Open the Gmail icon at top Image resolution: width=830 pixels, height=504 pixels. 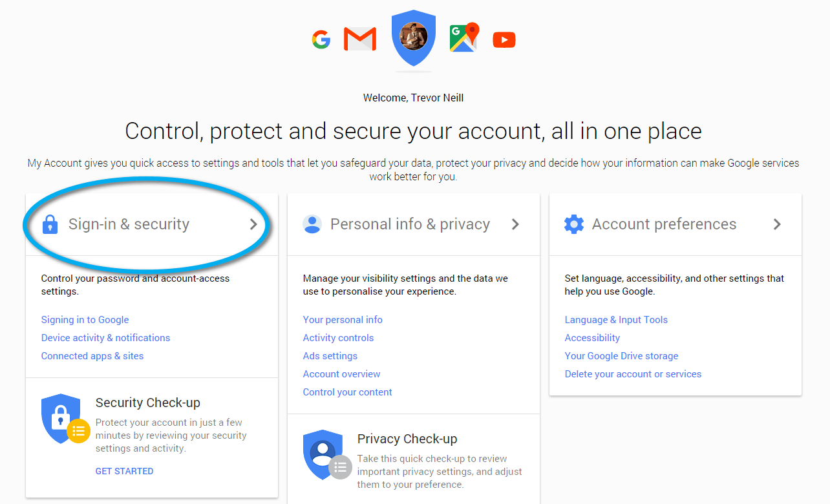coord(360,39)
